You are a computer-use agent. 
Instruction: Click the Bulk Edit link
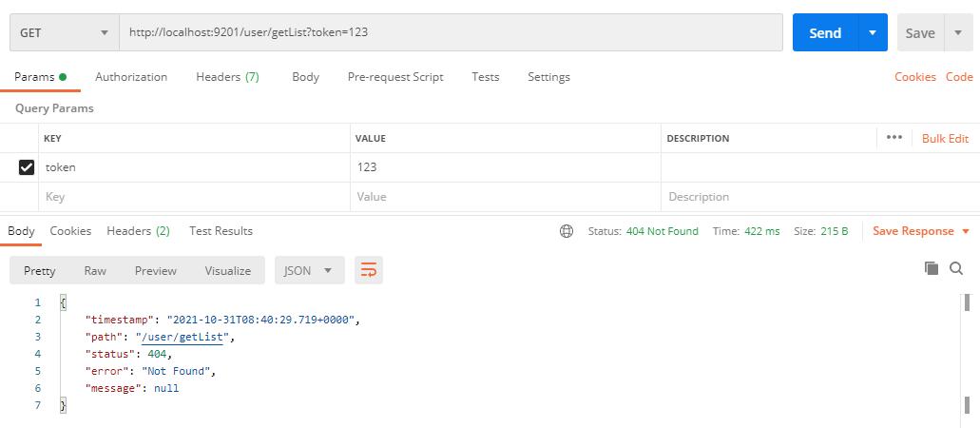tap(945, 139)
